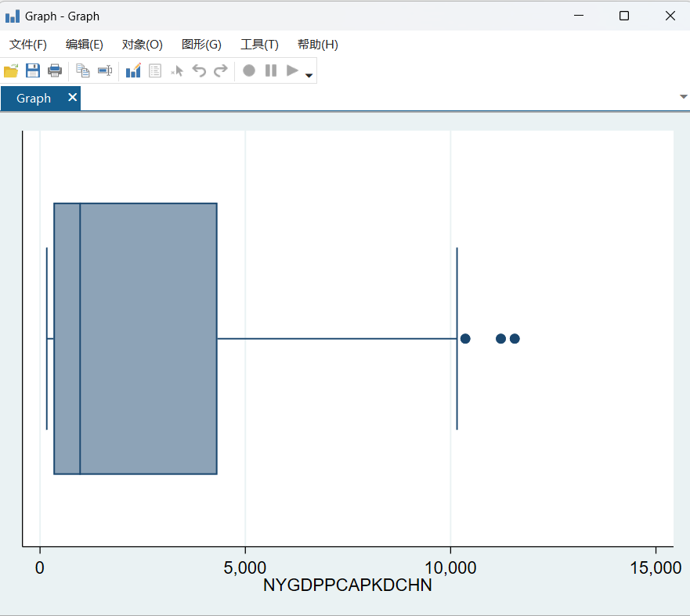The image size is (690, 616).
Task: Start recording with the round Record button
Action: [x=249, y=71]
